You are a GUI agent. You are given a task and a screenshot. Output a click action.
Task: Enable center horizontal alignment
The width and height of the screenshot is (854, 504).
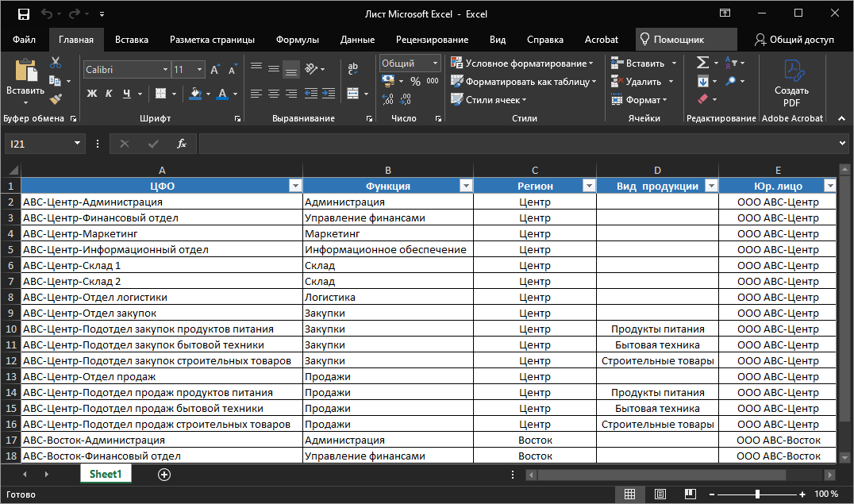[x=274, y=94]
